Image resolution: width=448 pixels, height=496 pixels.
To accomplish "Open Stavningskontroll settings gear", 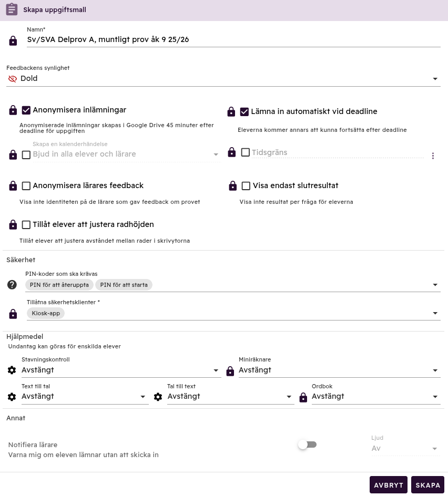I will click(12, 370).
